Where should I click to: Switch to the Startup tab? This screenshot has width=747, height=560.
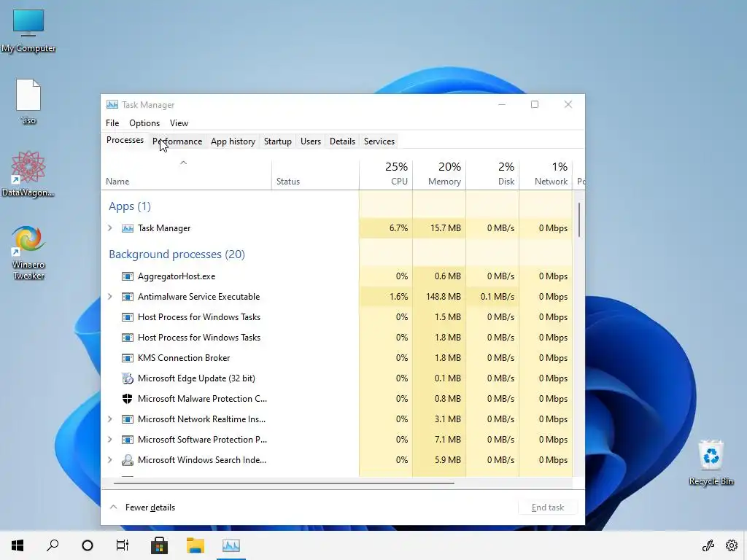click(278, 141)
